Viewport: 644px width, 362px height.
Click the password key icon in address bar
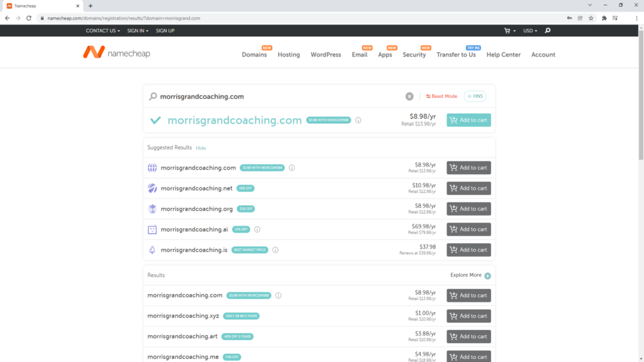[x=569, y=18]
